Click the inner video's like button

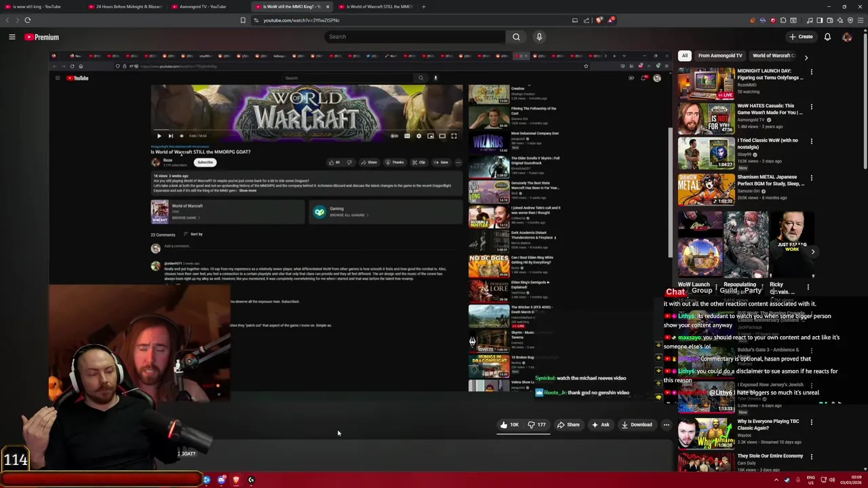pyautogui.click(x=334, y=163)
